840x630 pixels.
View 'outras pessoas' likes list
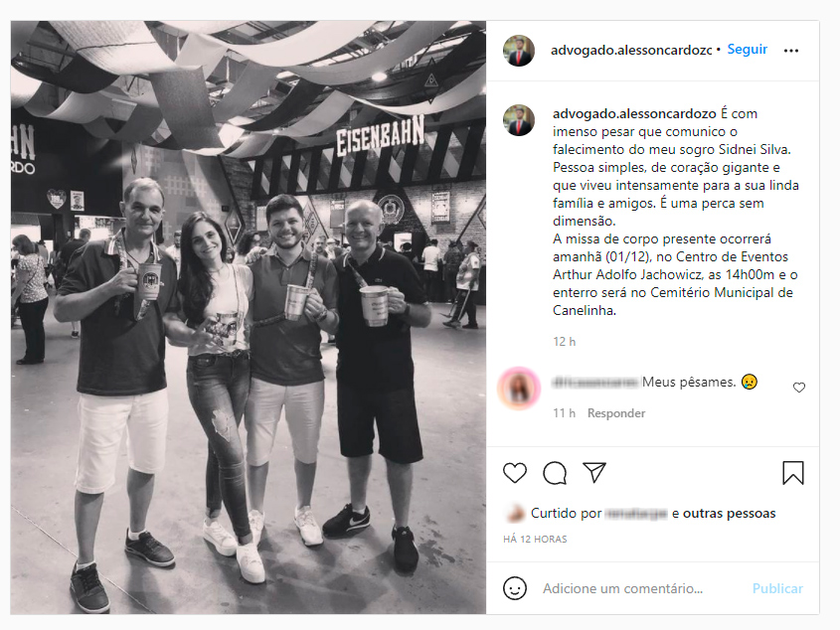point(729,513)
